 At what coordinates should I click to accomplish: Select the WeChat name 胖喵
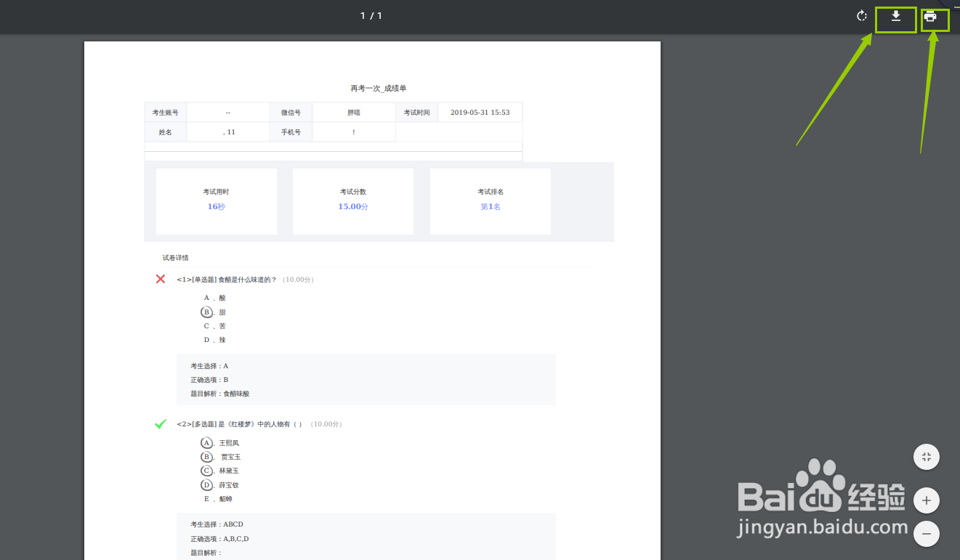pos(354,113)
